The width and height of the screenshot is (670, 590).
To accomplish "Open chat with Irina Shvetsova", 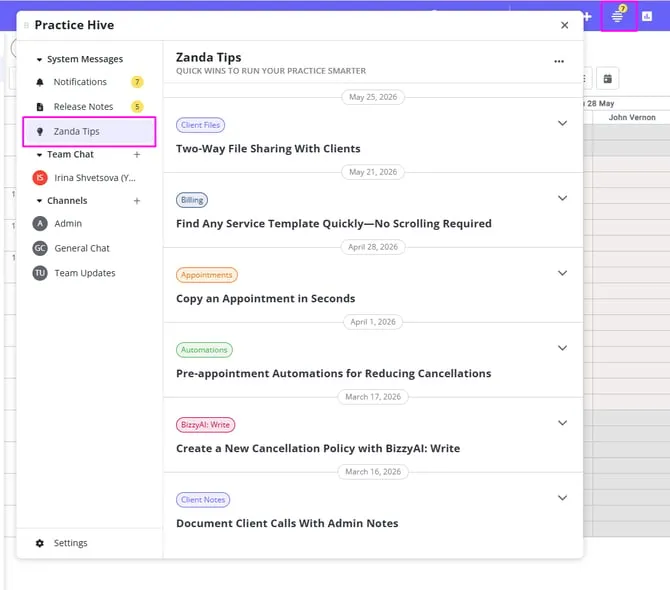I will (x=89, y=178).
